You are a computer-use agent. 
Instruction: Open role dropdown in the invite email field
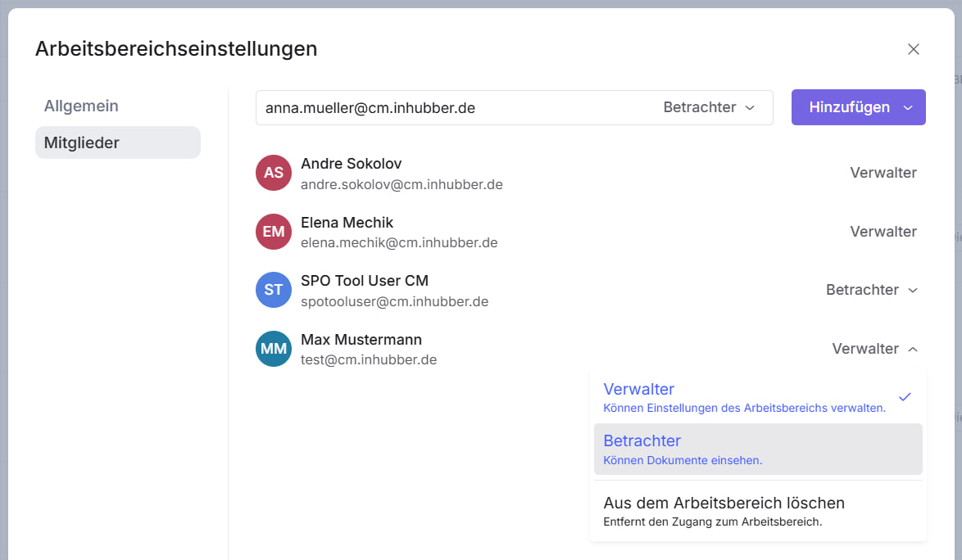[708, 108]
